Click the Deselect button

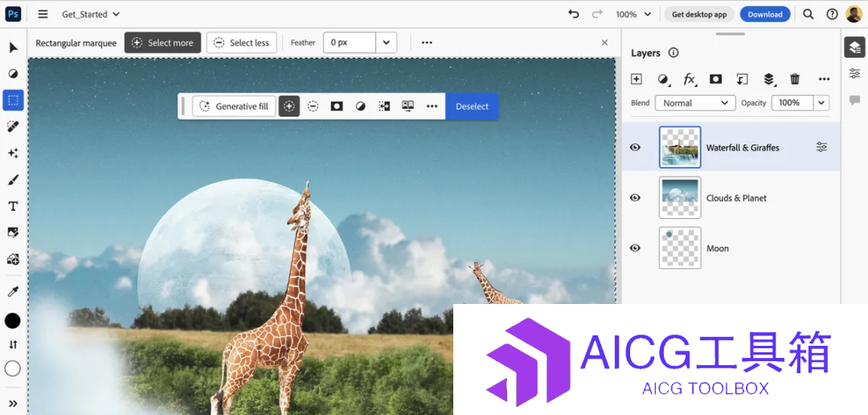pyautogui.click(x=473, y=106)
